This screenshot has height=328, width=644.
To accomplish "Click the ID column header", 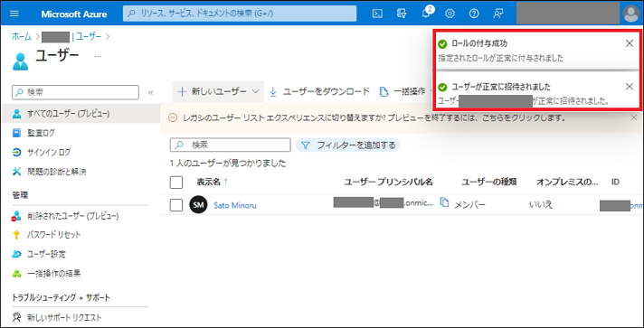I will tap(615, 182).
